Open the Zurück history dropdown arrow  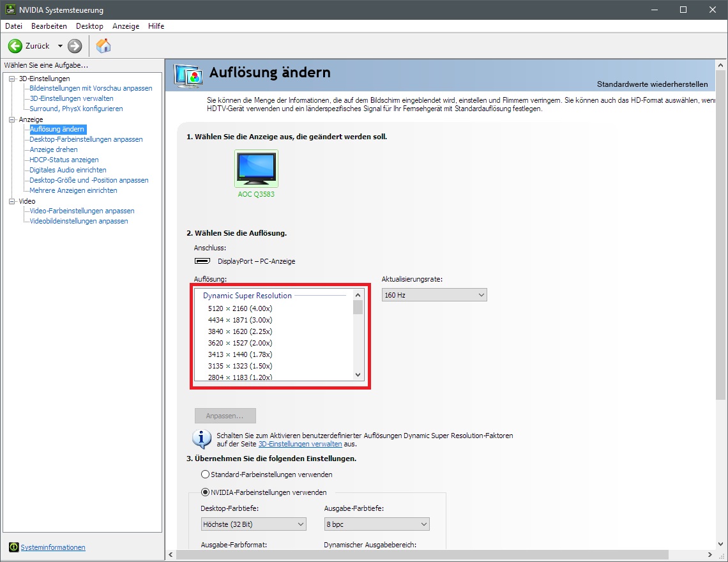click(60, 46)
